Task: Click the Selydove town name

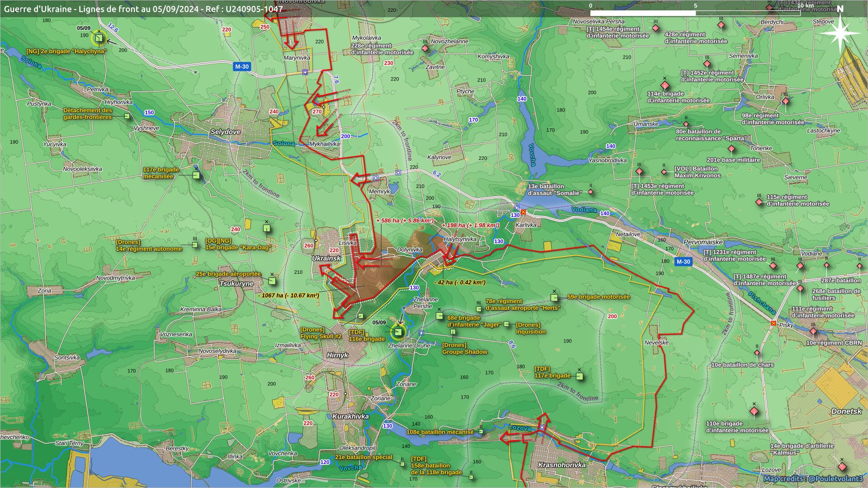Action: [x=226, y=132]
